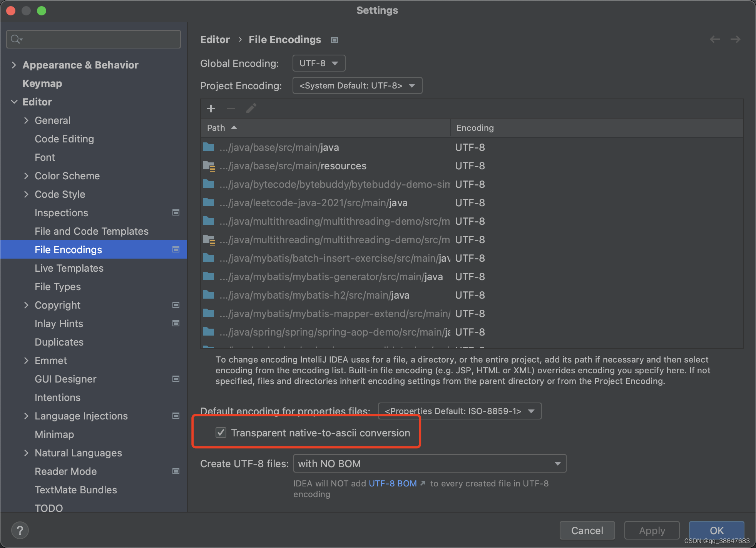Expand the Color Scheme tree node
This screenshot has height=548, width=756.
click(26, 176)
